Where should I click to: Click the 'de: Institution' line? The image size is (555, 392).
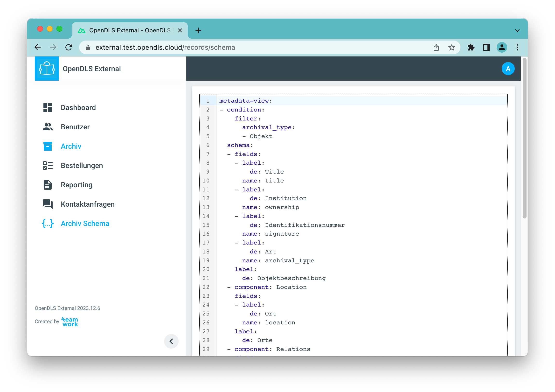278,198
